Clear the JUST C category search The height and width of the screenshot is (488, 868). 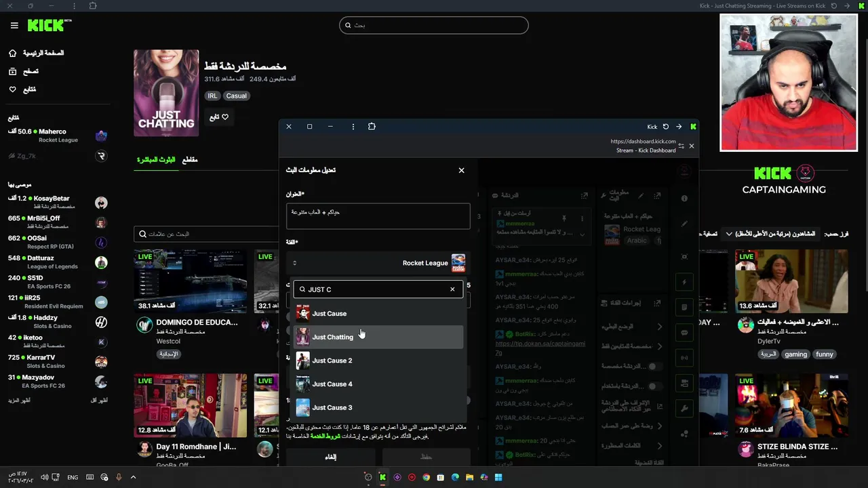[452, 289]
